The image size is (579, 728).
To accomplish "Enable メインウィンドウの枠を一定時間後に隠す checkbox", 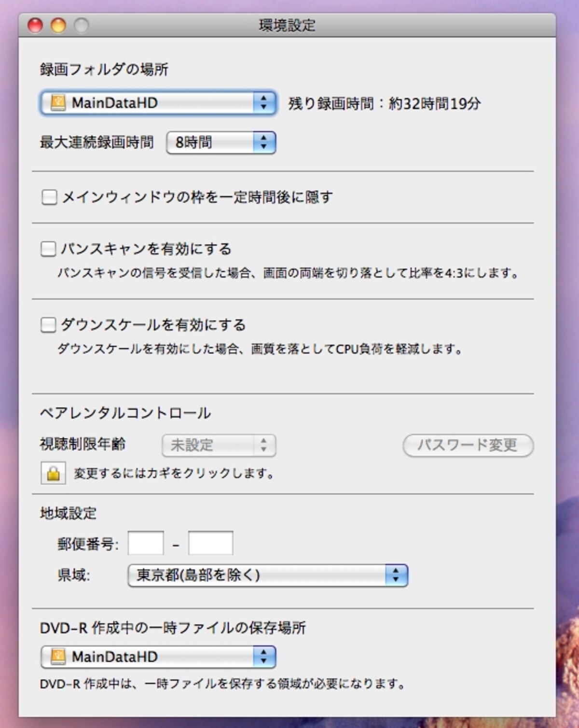I will 49,197.
